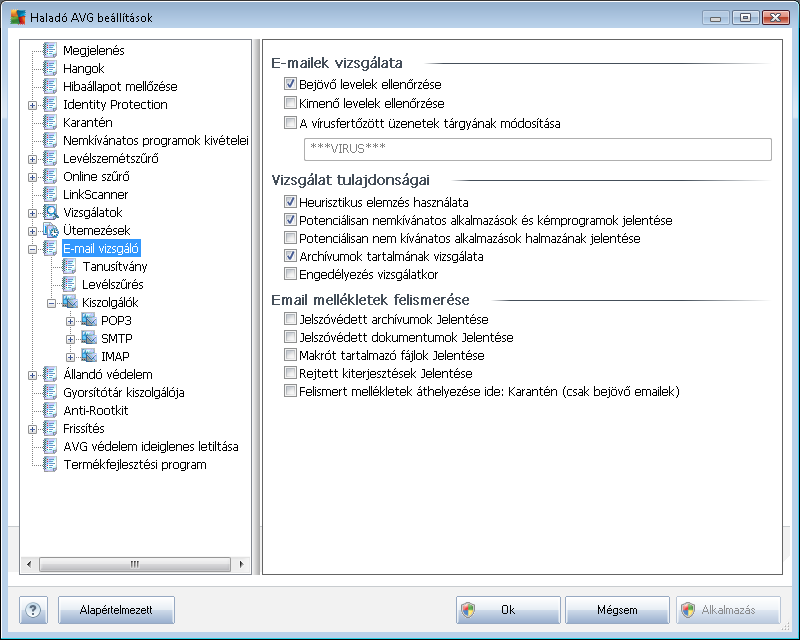The height and width of the screenshot is (640, 800).
Task: Click the Állandó védelem icon
Action: point(50,374)
